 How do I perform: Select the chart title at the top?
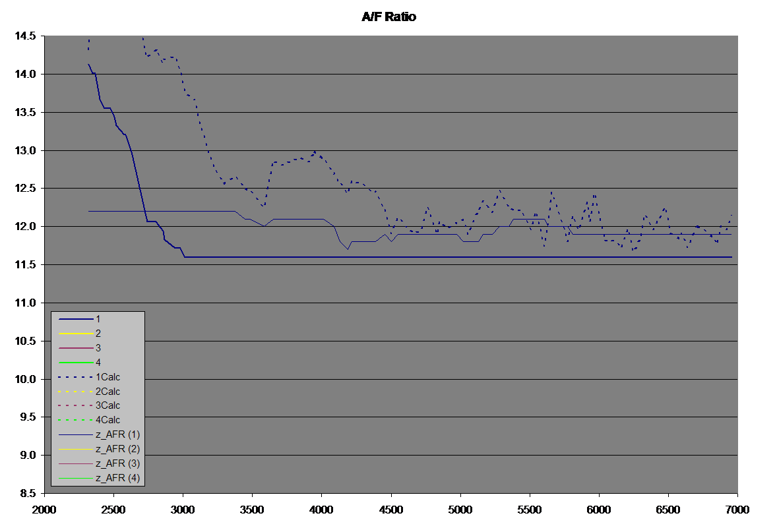coord(389,17)
